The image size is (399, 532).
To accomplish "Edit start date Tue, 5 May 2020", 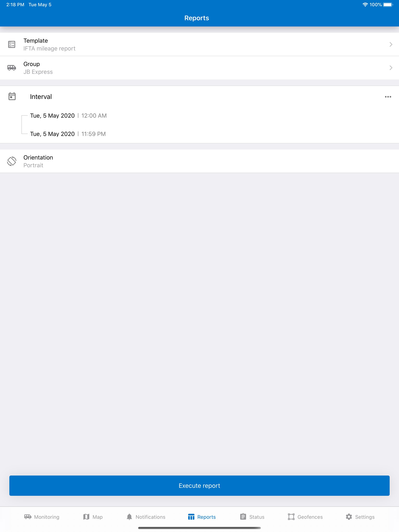I will (52, 116).
